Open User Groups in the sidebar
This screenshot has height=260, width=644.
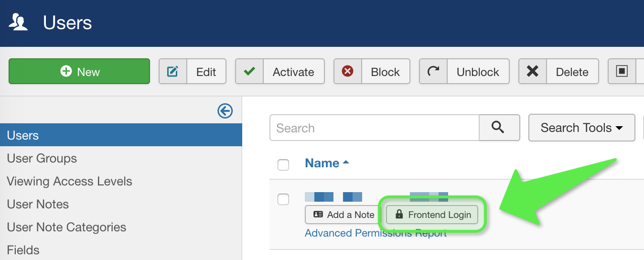(42, 158)
